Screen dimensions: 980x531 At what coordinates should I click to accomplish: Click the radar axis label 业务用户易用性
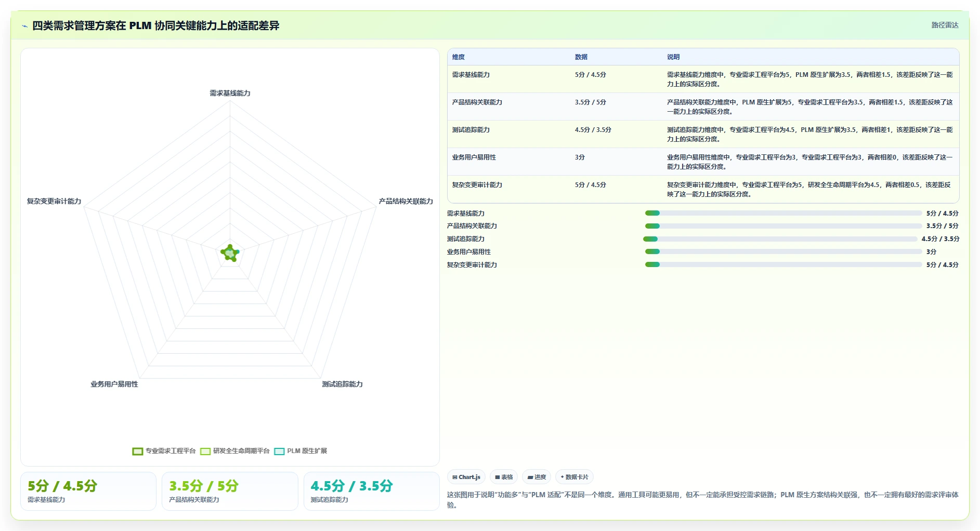click(x=114, y=384)
